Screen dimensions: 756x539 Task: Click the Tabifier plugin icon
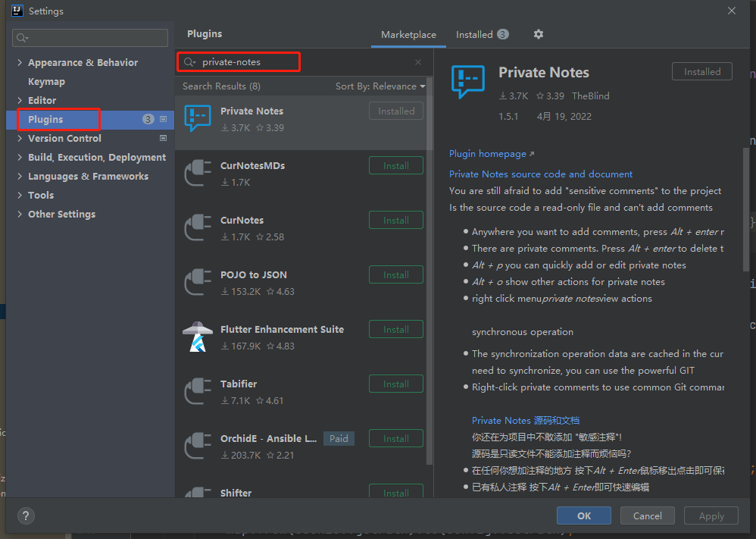(198, 391)
